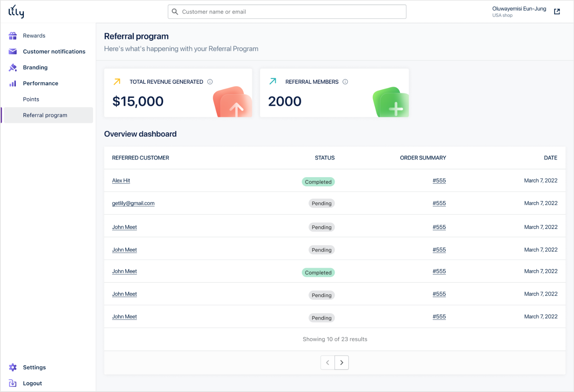
Task: Click the info icon next to Total Revenue Generated
Action: tap(210, 82)
